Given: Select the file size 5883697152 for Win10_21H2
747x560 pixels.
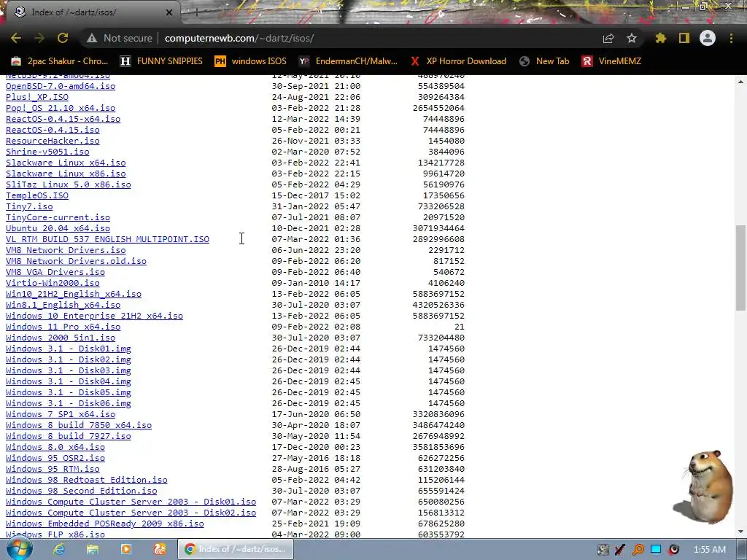Looking at the screenshot, I should point(438,295).
